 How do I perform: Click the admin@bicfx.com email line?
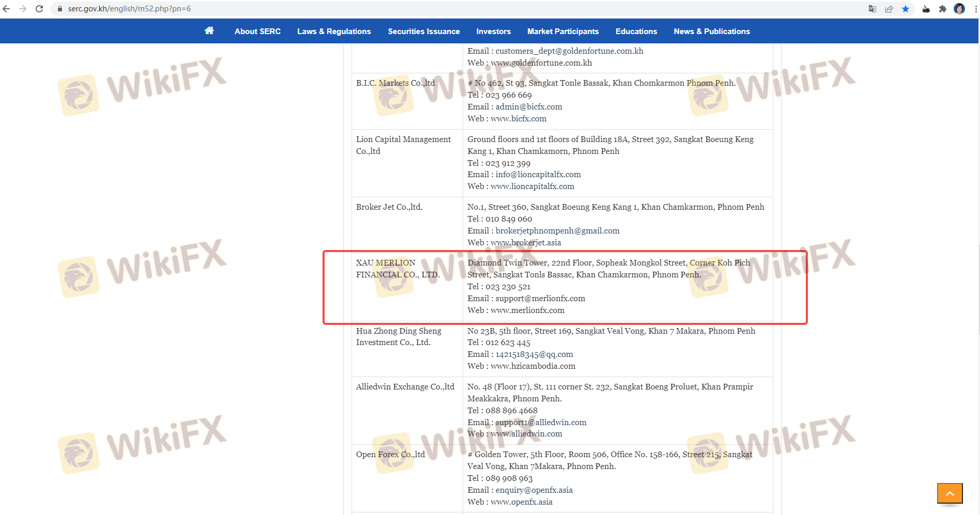click(x=515, y=107)
